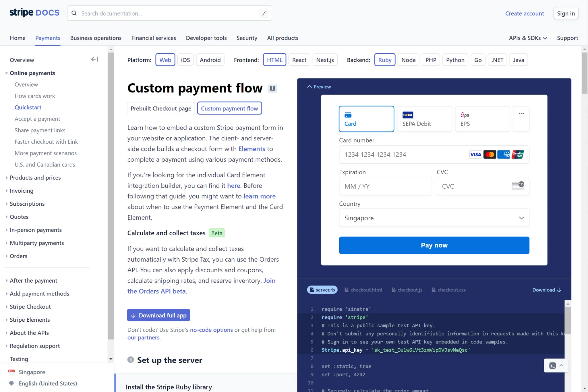Select React as the frontend
588x392 pixels.
(299, 59)
